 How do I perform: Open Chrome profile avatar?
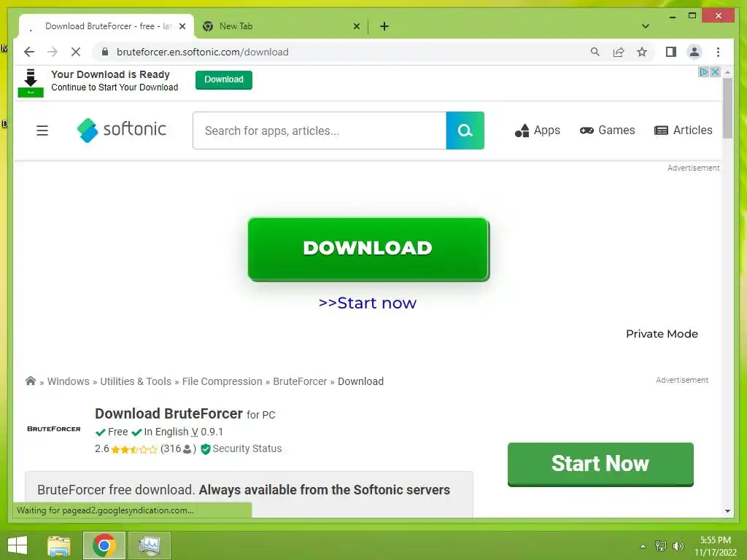[x=694, y=52]
